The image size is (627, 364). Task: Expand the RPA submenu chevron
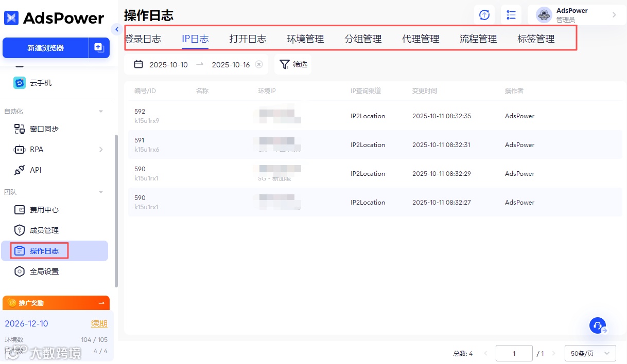click(101, 150)
